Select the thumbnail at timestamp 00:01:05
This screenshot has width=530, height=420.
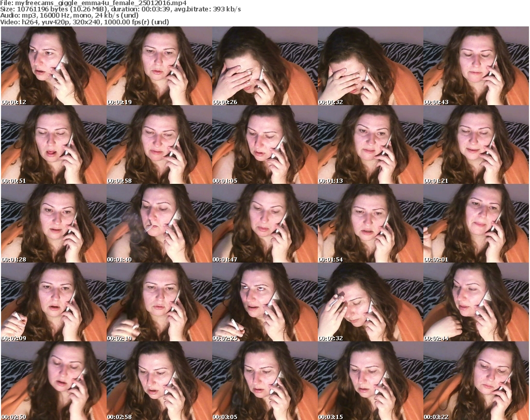(x=264, y=144)
